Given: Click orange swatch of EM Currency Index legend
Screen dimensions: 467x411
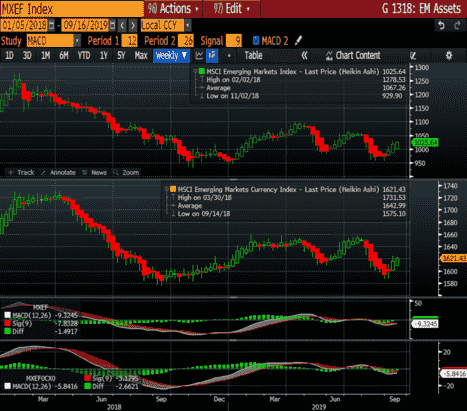Looking at the screenshot, I should (x=173, y=189).
